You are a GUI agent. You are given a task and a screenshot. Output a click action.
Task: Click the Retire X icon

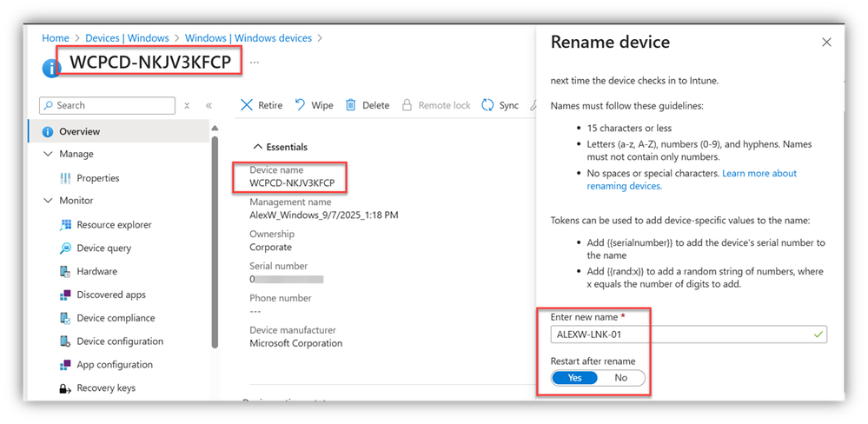pos(247,105)
